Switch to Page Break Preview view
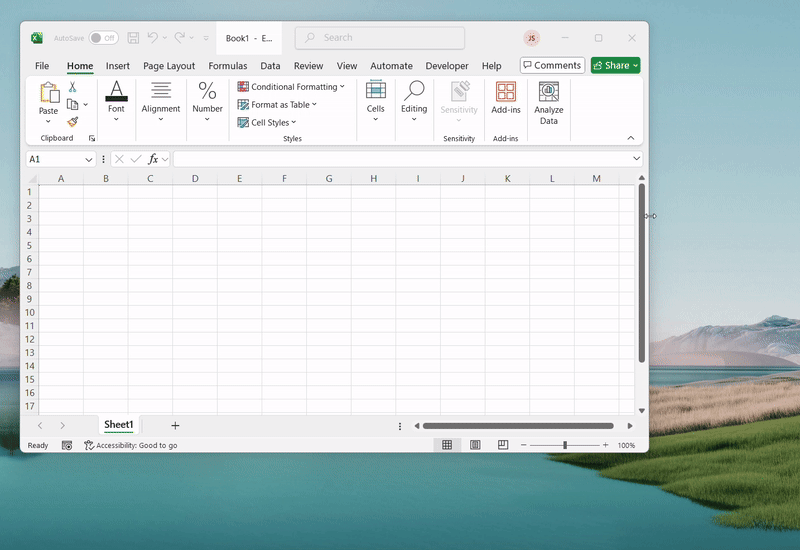800x550 pixels. pos(503,445)
